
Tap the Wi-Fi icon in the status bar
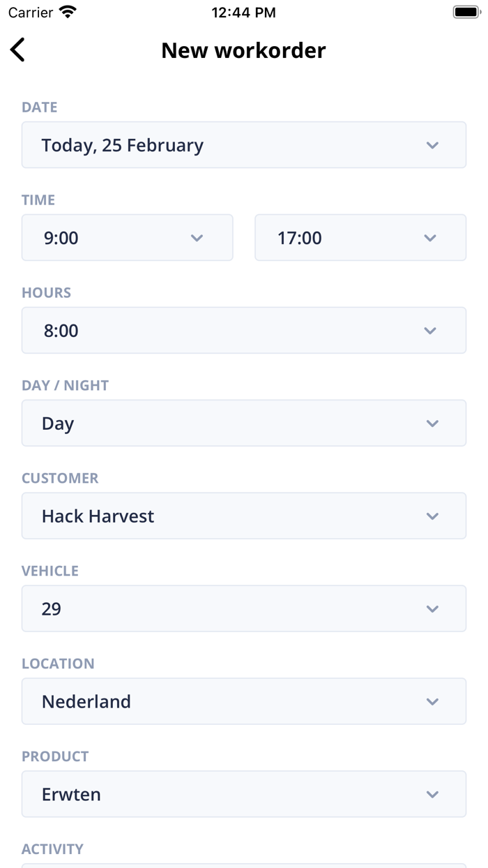[66, 11]
